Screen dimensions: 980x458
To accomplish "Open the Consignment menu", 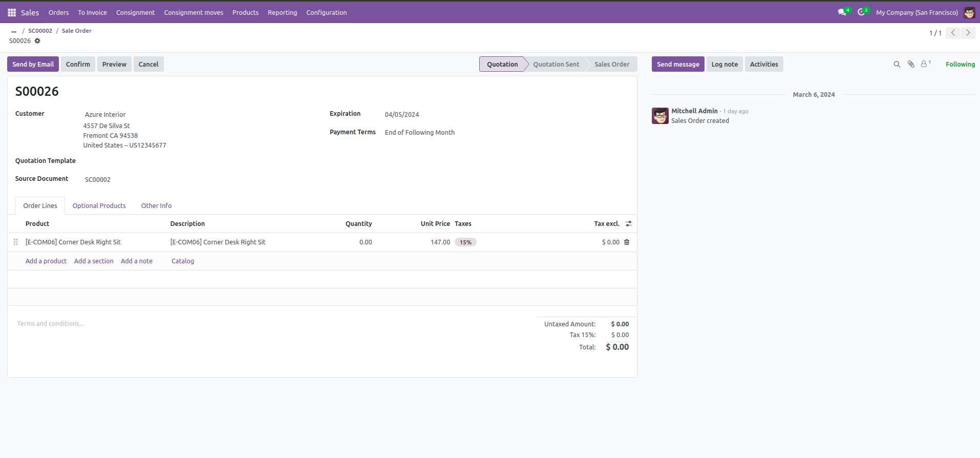I will coord(135,12).
